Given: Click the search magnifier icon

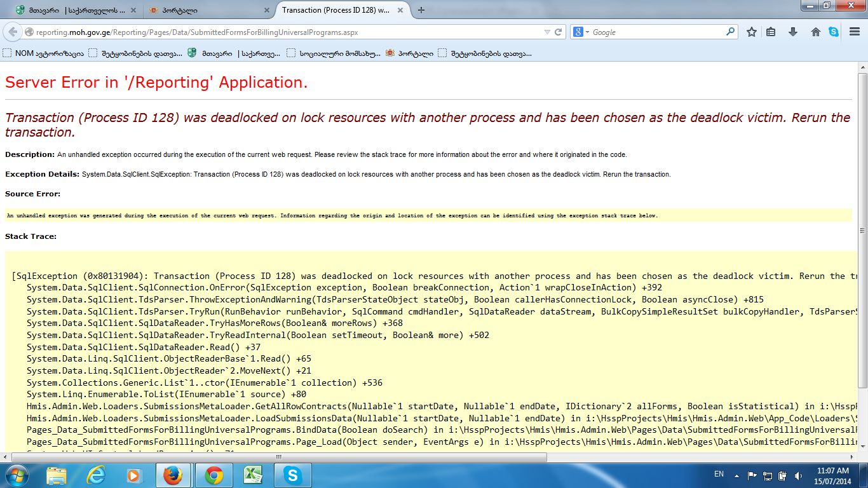Looking at the screenshot, I should coord(731,32).
